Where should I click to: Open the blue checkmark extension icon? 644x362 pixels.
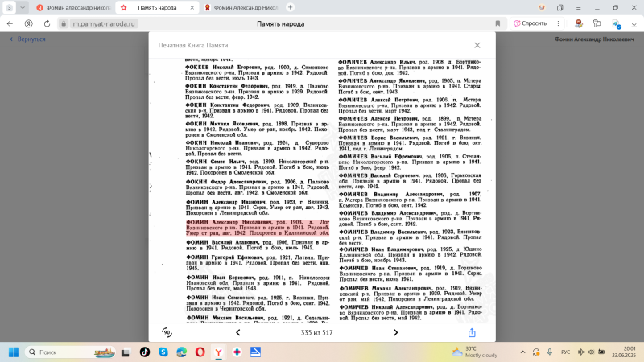(616, 24)
